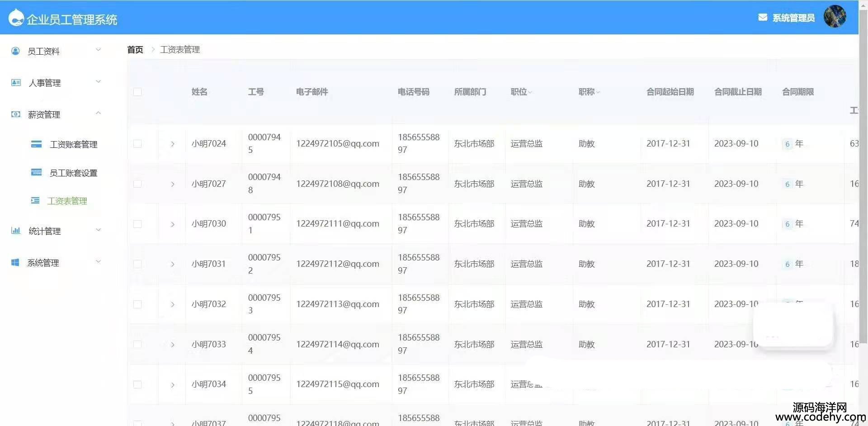Navigate to 首页 in the breadcrumb
This screenshot has height=426, width=868.
click(135, 50)
